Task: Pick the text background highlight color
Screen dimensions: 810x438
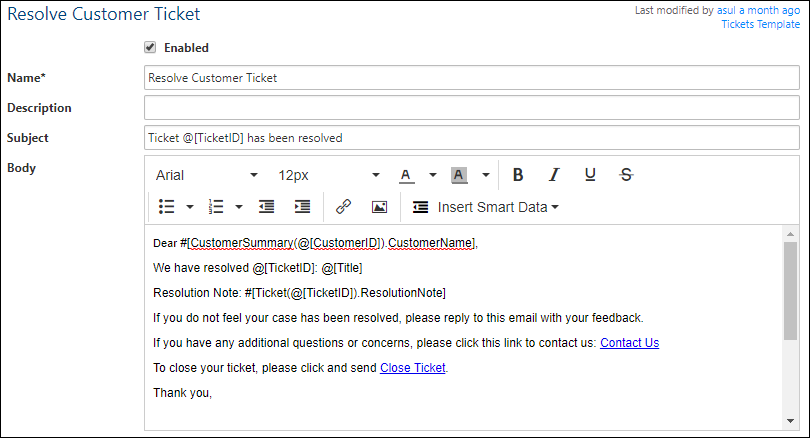Action: pyautogui.click(x=459, y=175)
